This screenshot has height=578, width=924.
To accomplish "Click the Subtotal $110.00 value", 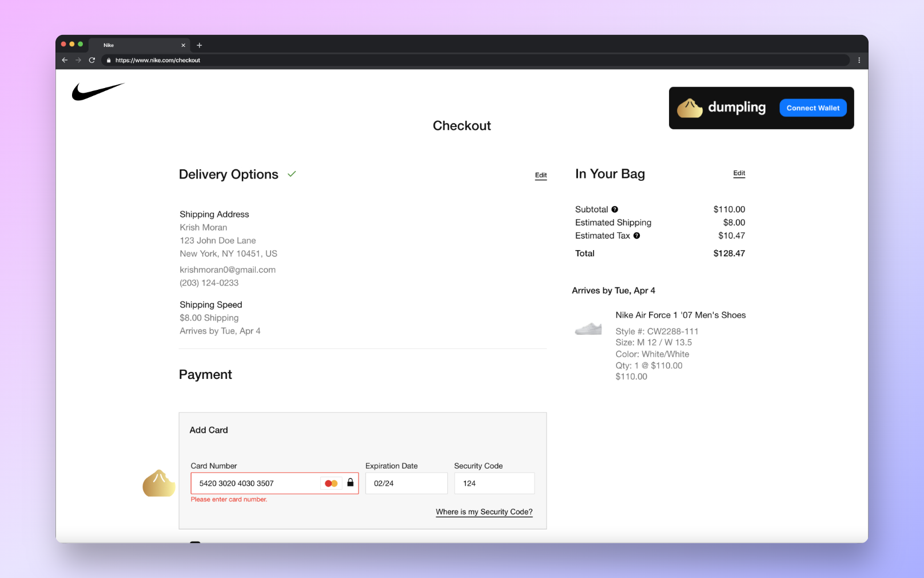I will 729,209.
